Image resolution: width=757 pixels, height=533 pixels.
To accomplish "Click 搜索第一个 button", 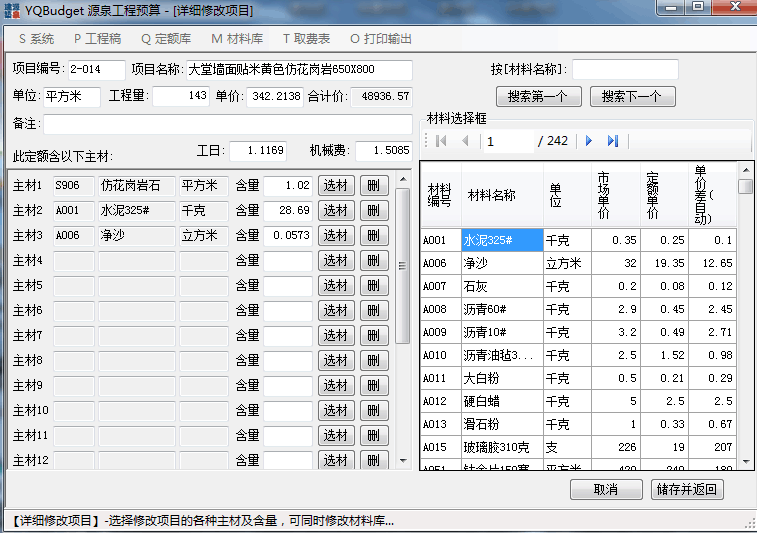I will click(x=538, y=97).
